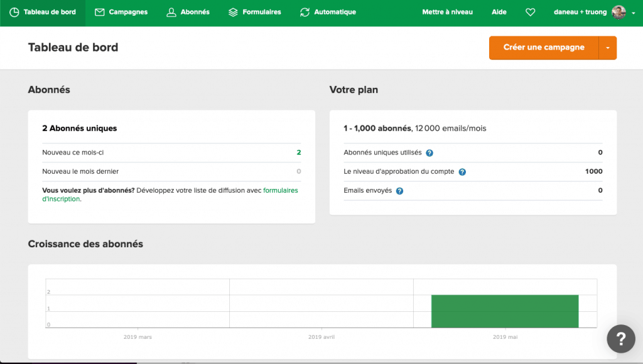Click the user avatar photo
This screenshot has height=364, width=643.
(x=619, y=12)
